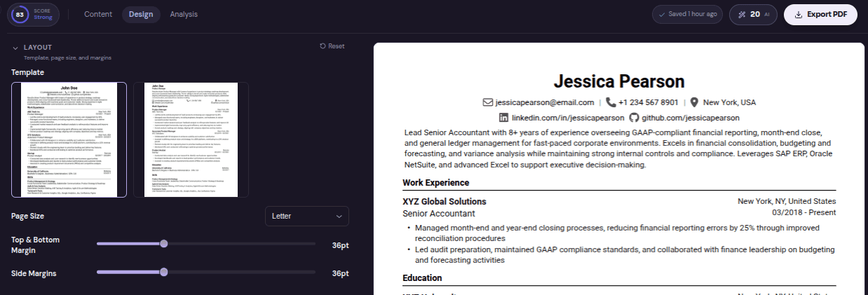868x295 pixels.
Task: Open the AI credits button showing 20
Action: tap(754, 14)
